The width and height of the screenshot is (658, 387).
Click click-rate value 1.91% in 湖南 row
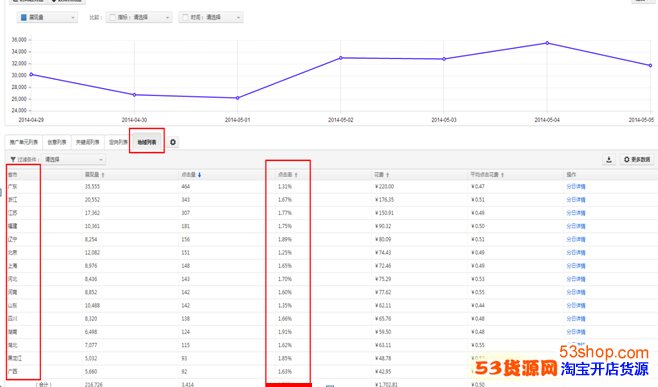(285, 332)
